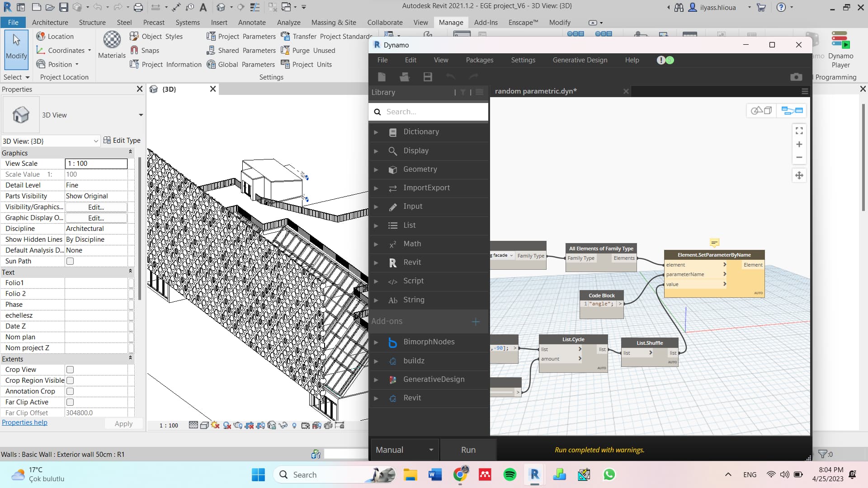
Task: Activate pan mode in Dynamo canvas
Action: (799, 175)
